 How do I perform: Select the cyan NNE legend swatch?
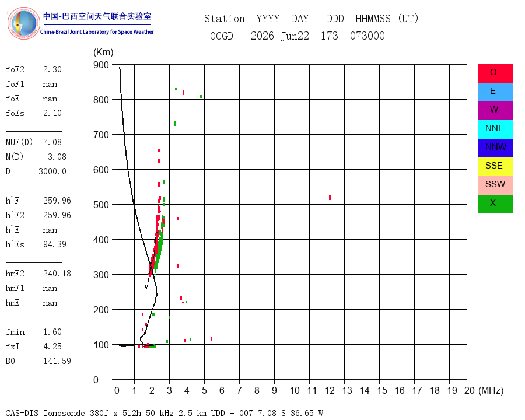point(495,129)
